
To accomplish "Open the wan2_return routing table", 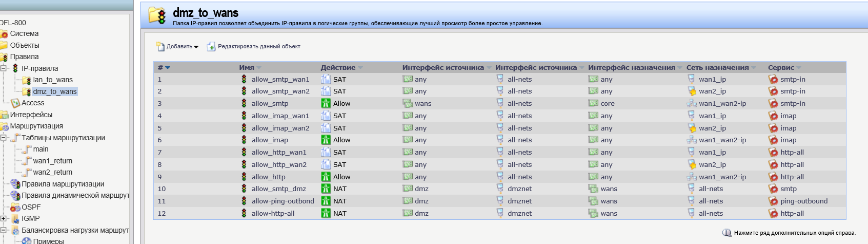I will point(53,172).
